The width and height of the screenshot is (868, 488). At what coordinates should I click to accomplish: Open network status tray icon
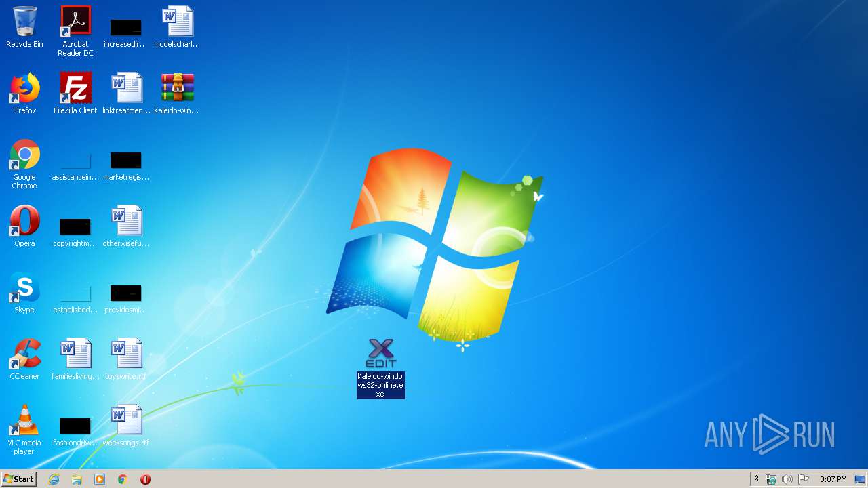(x=771, y=479)
